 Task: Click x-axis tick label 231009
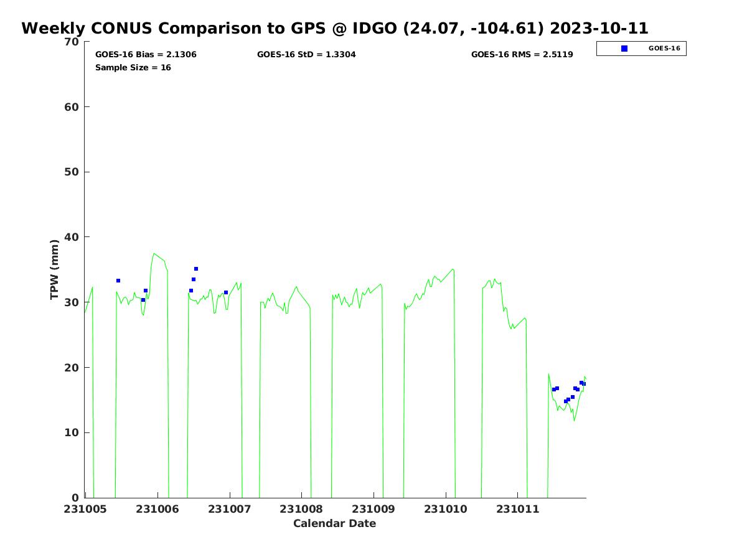(374, 509)
